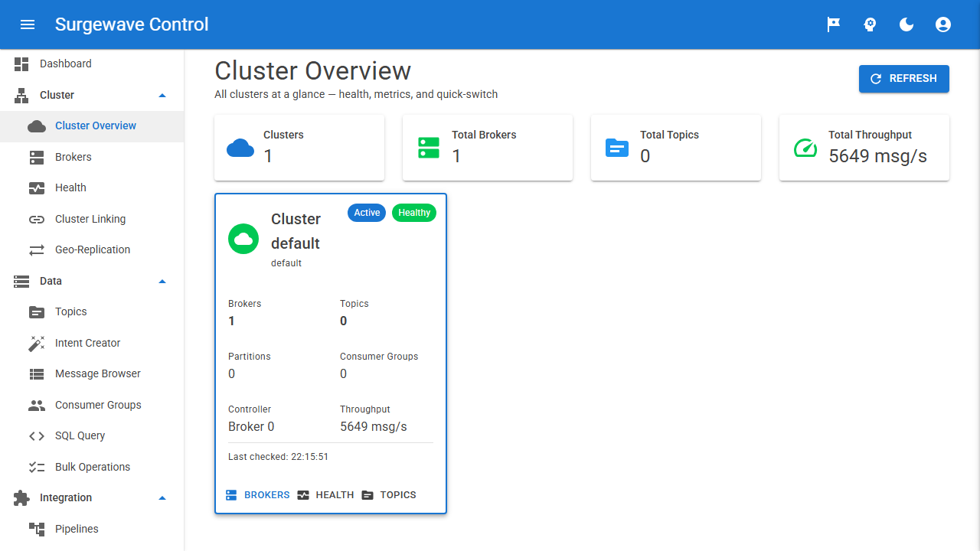This screenshot has width=980, height=551.
Task: Click the Cluster Linking chain icon
Action: [x=37, y=220]
